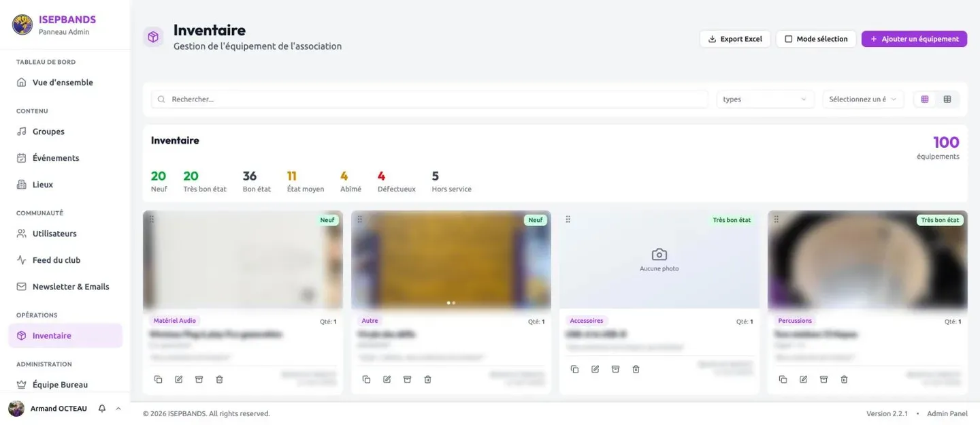980x425 pixels.
Task: Click the 36 Bon état count
Action: click(257, 181)
